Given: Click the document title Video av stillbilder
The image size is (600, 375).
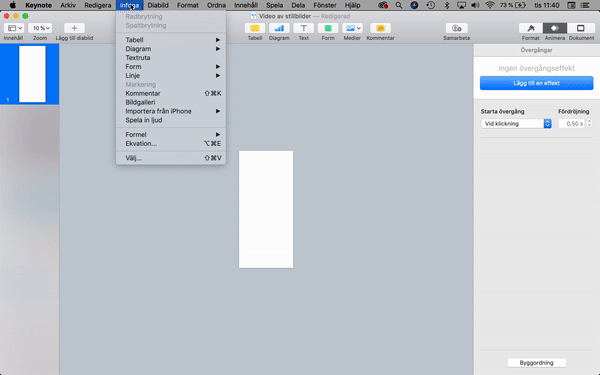Looking at the screenshot, I should pyautogui.click(x=285, y=16).
